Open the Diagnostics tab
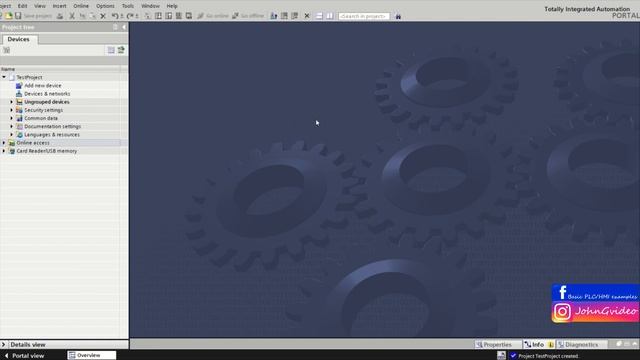The image size is (640, 360). pyautogui.click(x=582, y=344)
